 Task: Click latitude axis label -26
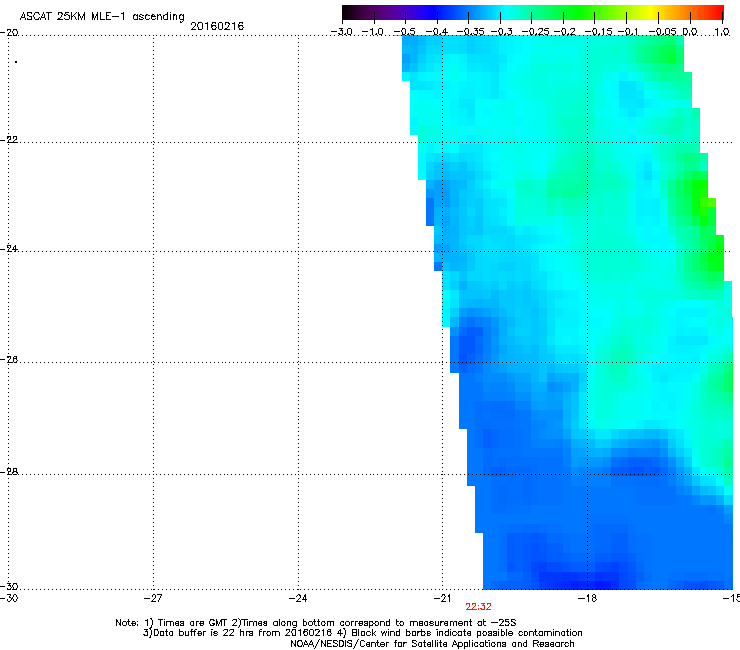(9, 360)
